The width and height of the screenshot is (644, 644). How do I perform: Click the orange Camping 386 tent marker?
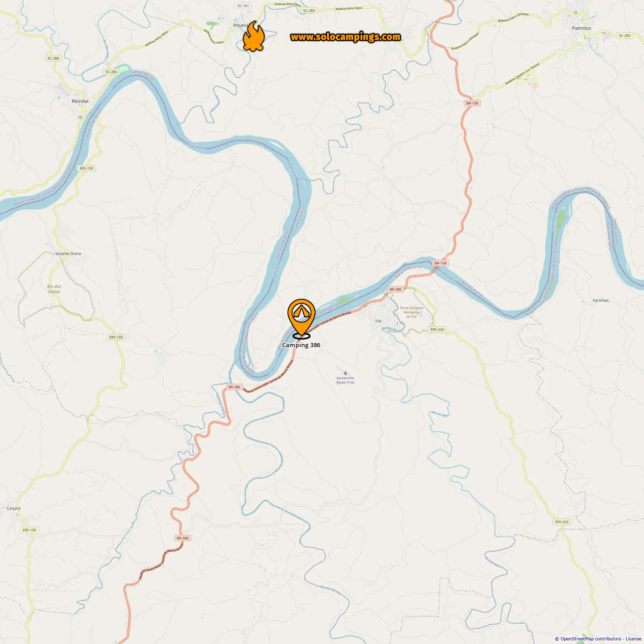pos(301,318)
